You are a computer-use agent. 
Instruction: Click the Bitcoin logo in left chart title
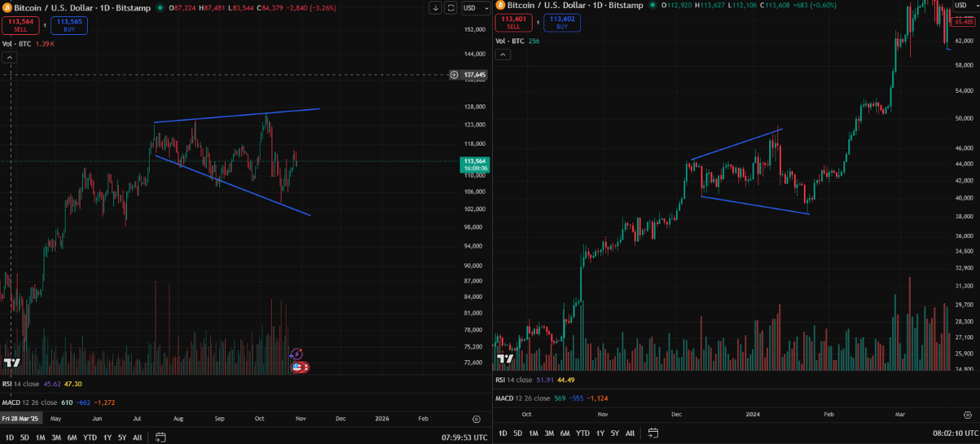(7, 7)
